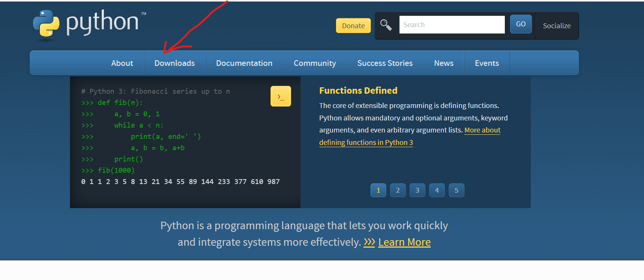The height and width of the screenshot is (280, 644).
Task: Open the Events menu
Action: [x=487, y=63]
